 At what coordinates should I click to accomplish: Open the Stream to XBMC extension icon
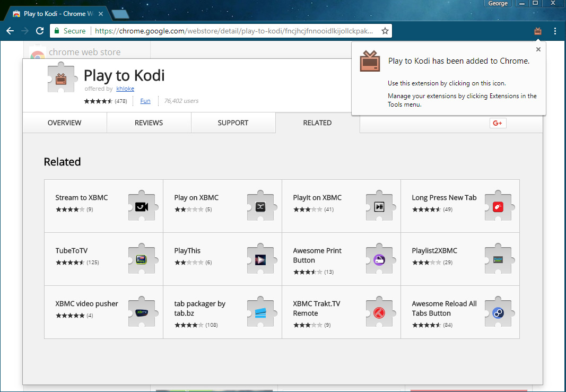142,205
